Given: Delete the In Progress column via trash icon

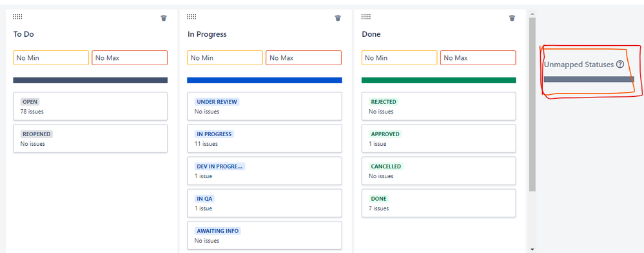Looking at the screenshot, I should tap(338, 18).
